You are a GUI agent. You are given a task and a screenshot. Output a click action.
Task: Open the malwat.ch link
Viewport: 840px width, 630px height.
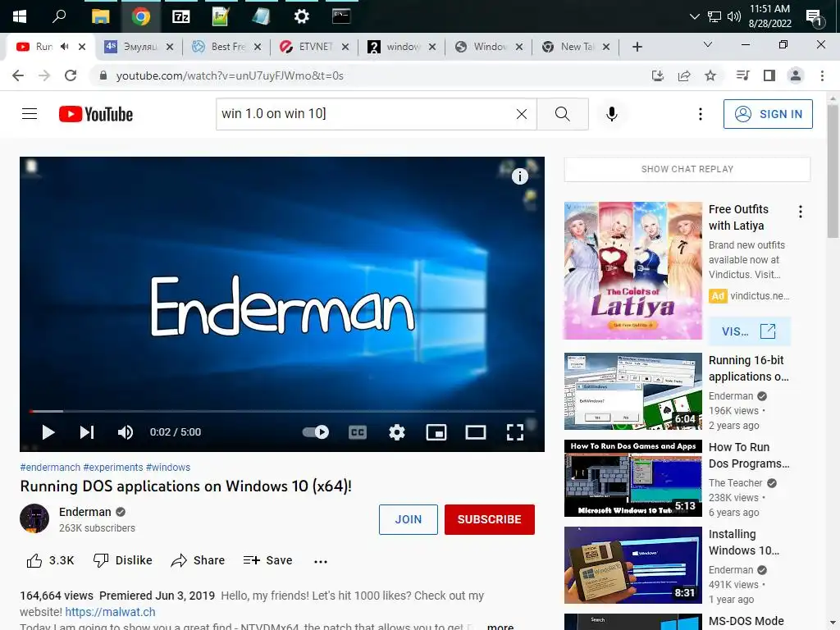pyautogui.click(x=110, y=612)
